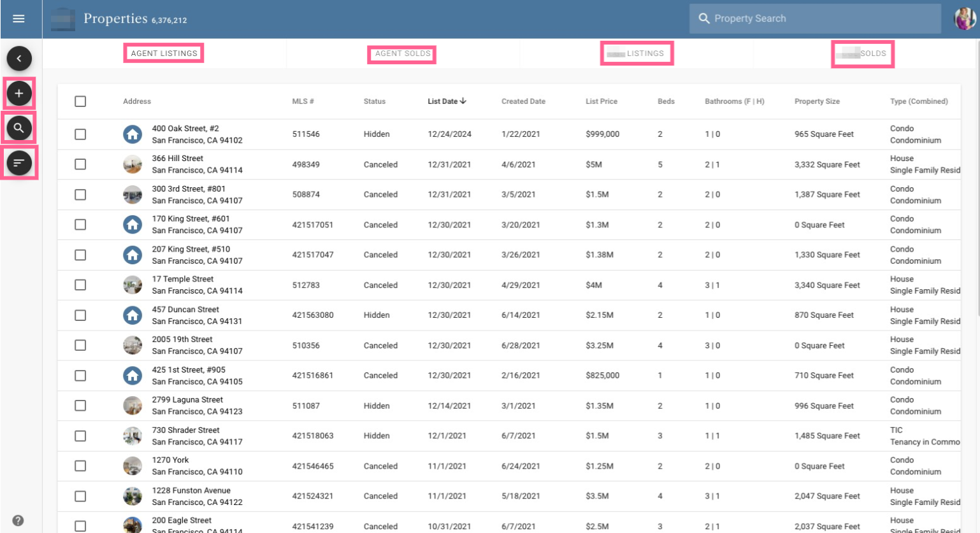Open the listing for 1228 Funston Avenue
This screenshot has width=980, height=533.
click(190, 490)
